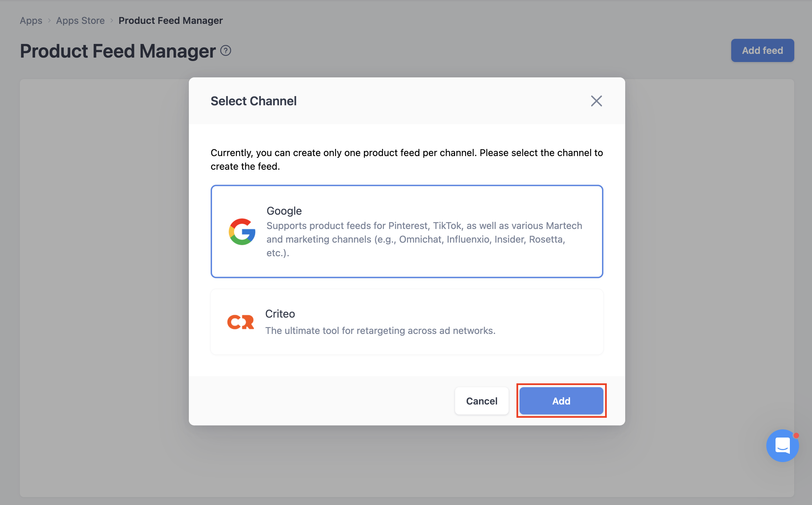Click chevron separator after Apps Store breadcrumb
812x505 pixels.
[x=111, y=21]
